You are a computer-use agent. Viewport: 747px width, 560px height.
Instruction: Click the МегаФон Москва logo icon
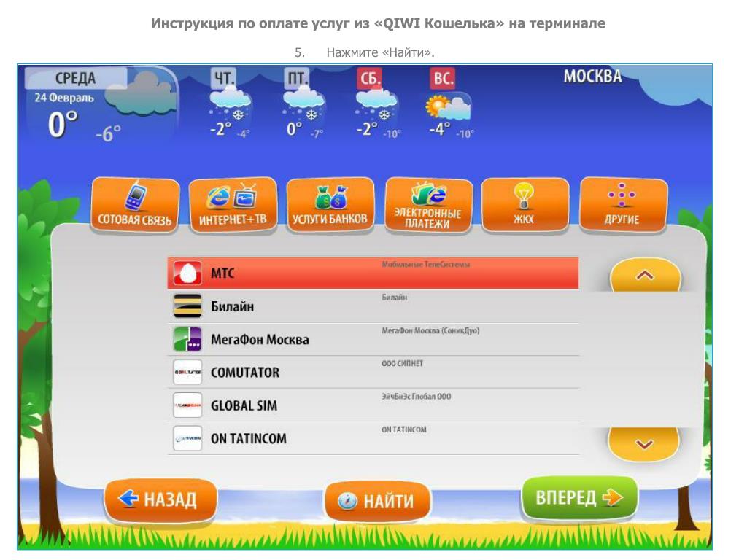pos(187,339)
